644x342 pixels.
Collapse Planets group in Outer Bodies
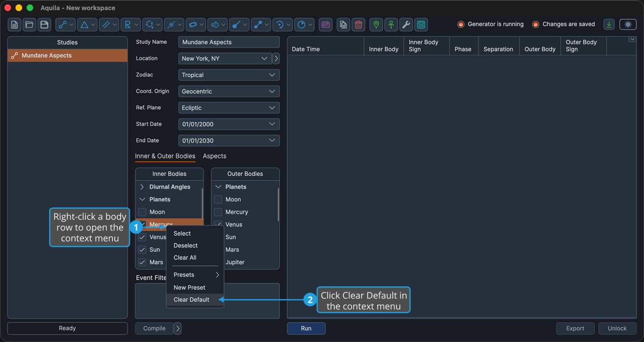(x=218, y=187)
